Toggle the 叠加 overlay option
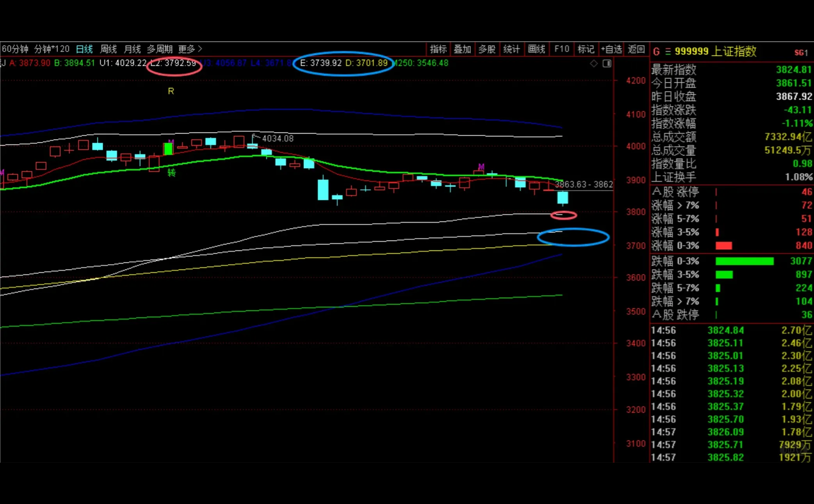 (463, 49)
